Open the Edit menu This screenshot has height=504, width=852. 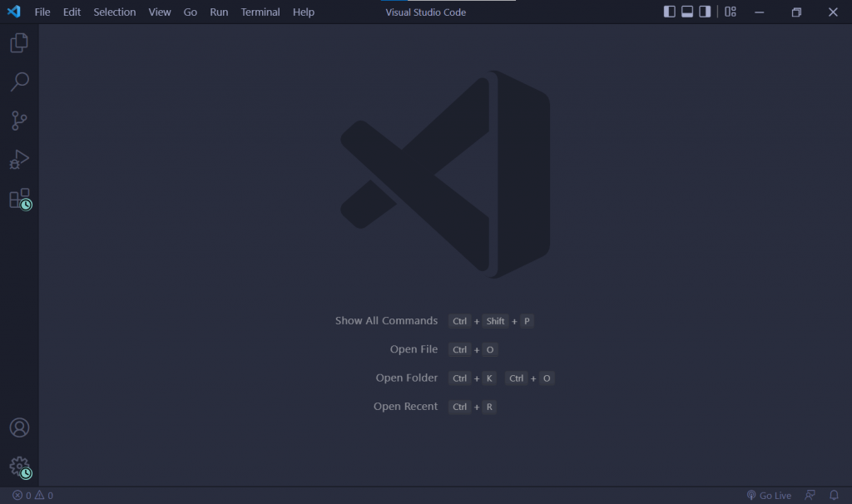point(72,12)
